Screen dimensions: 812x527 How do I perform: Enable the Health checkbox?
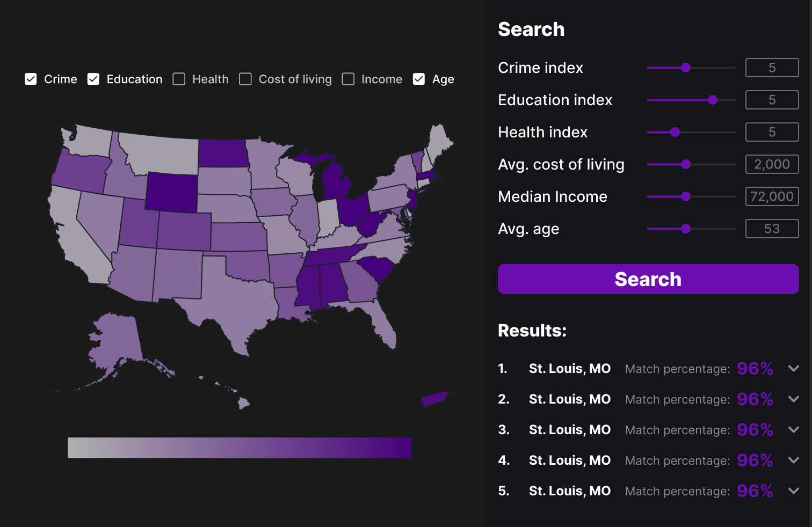[x=179, y=79]
